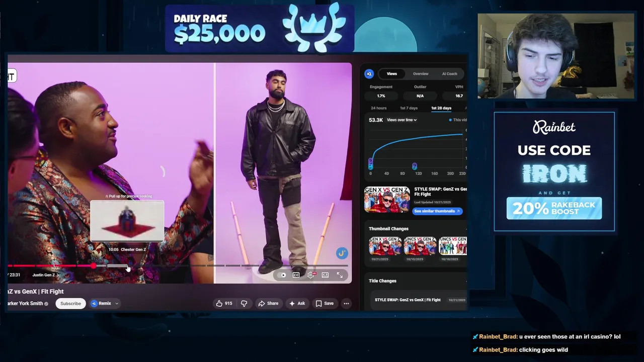Click the Ask sparkle button
The image size is (644, 362).
tap(297, 303)
